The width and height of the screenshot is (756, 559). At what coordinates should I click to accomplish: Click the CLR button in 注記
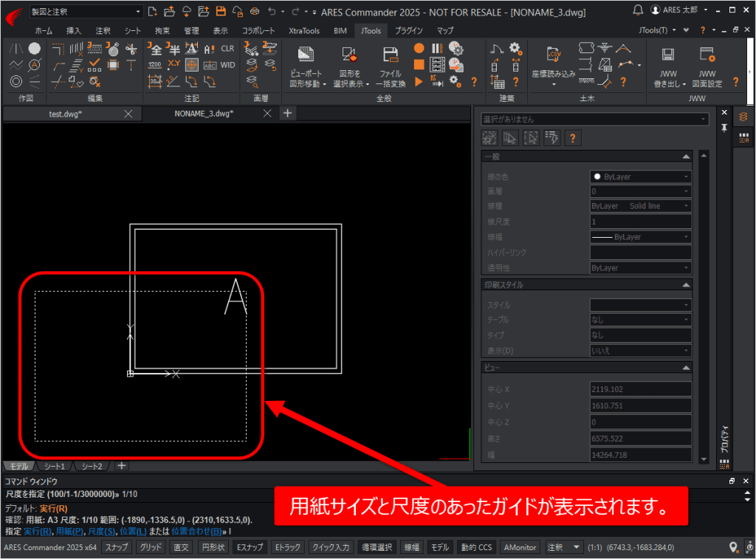(x=227, y=49)
